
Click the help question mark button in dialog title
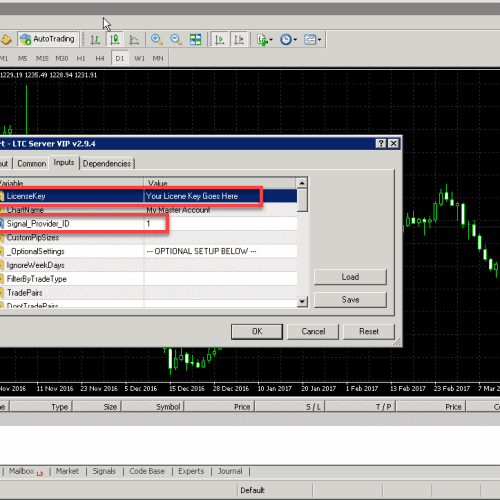click(x=381, y=144)
